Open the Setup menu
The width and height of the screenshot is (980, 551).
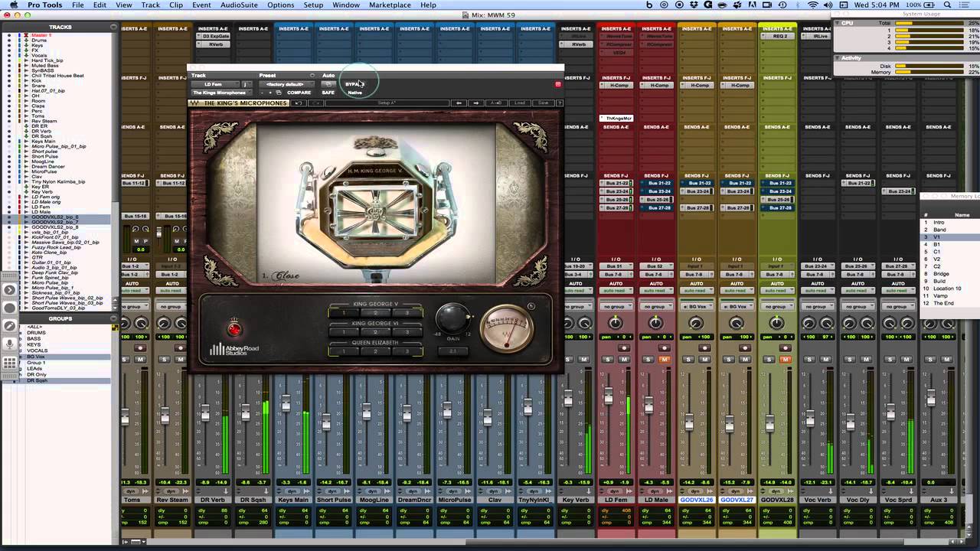pyautogui.click(x=313, y=5)
